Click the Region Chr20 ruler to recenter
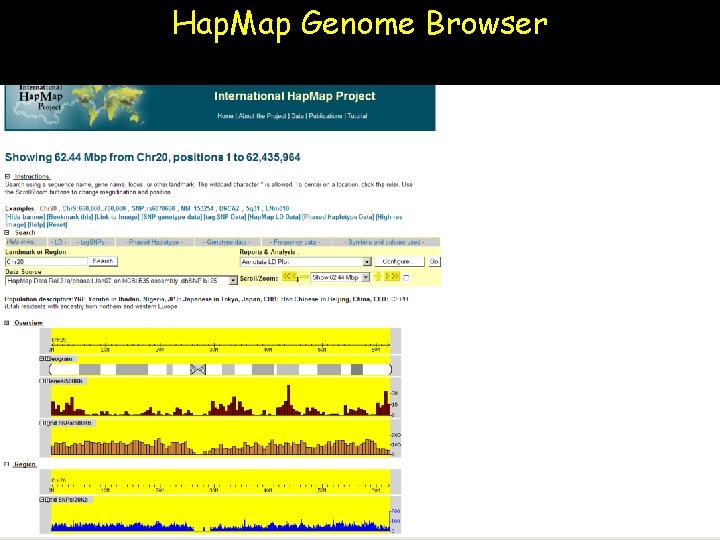 point(220,485)
